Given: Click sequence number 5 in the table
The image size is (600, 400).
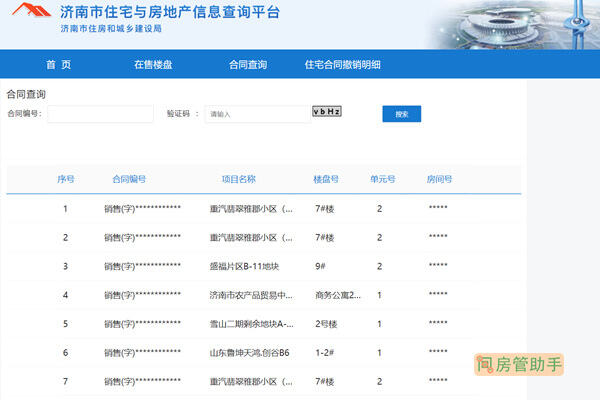Looking at the screenshot, I should click(65, 324).
